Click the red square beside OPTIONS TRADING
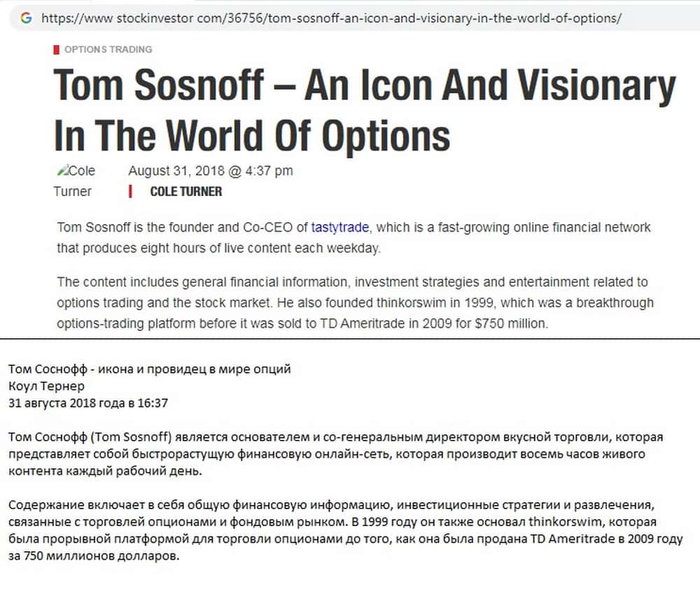This screenshot has height=589, width=700. point(56,50)
